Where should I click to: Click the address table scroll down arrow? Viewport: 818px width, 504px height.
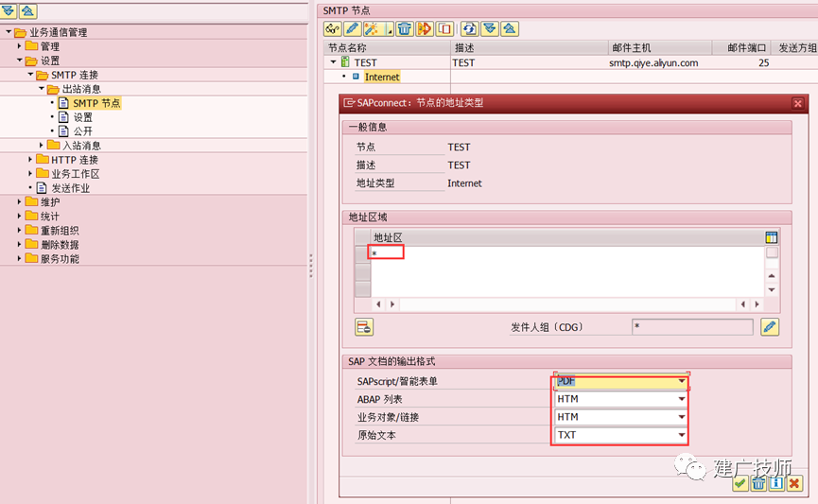pyautogui.click(x=772, y=289)
